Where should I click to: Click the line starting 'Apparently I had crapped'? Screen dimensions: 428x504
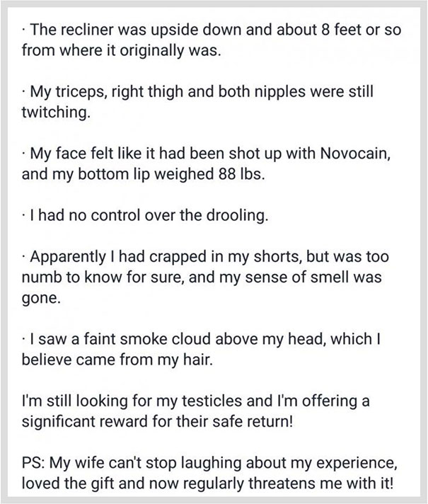point(206,257)
